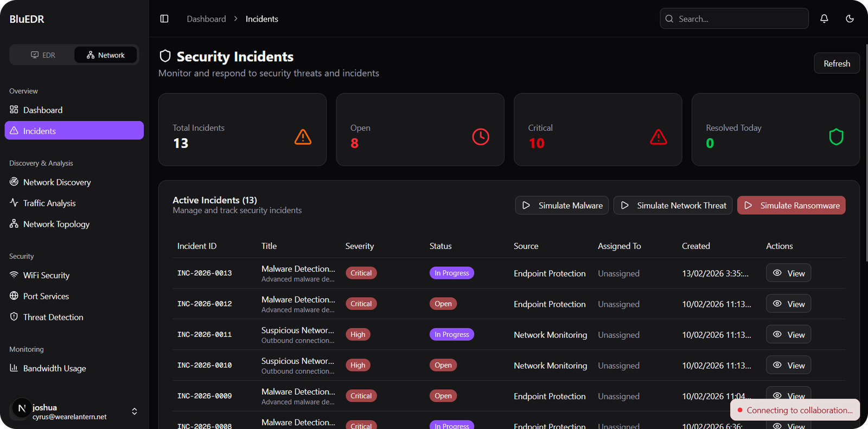The image size is (868, 429).
Task: View incident INC-2026-0013 details
Action: pos(788,273)
